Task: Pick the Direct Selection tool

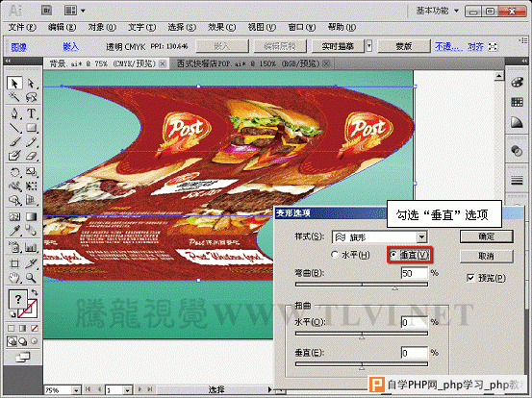Action: click(x=31, y=83)
